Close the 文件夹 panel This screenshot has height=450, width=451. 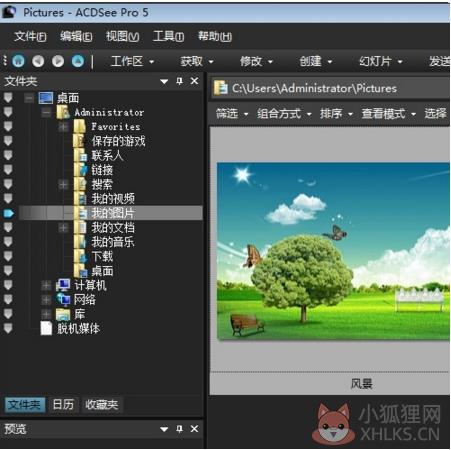click(194, 81)
